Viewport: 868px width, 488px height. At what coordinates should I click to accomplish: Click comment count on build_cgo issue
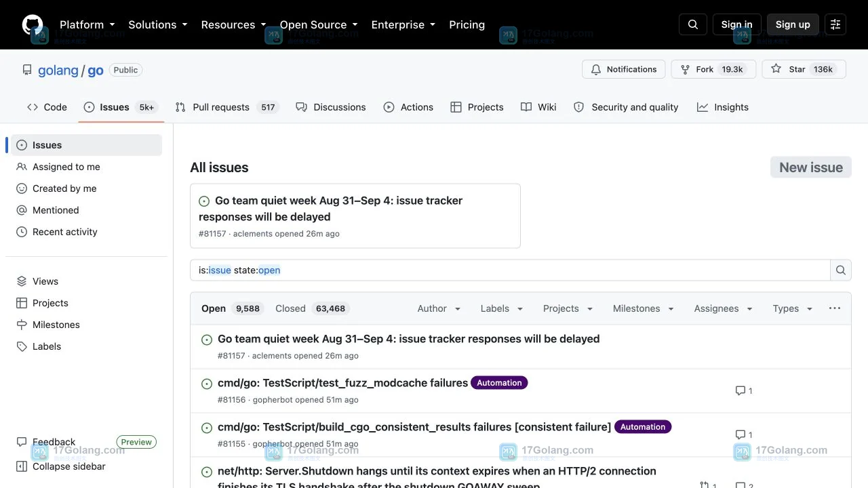click(x=744, y=434)
